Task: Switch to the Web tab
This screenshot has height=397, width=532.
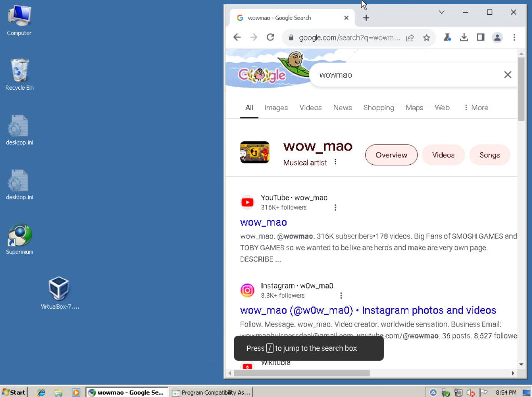Action: [442, 108]
